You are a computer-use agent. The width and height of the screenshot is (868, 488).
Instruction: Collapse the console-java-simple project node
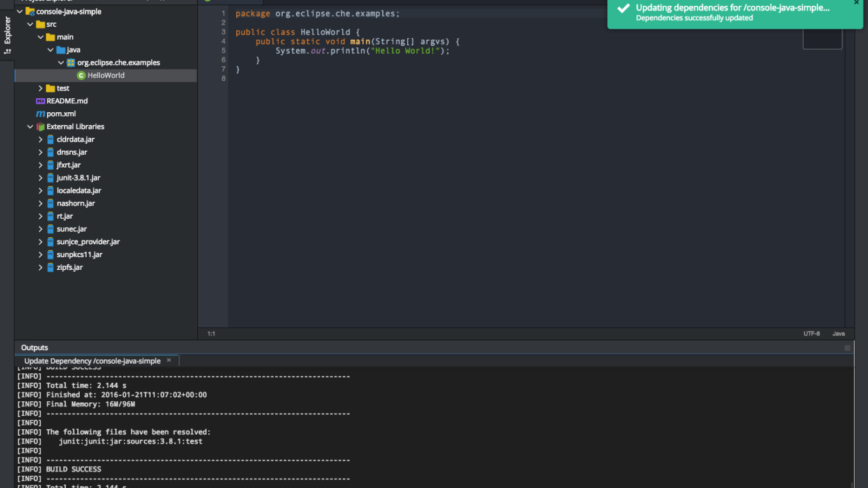(x=20, y=11)
